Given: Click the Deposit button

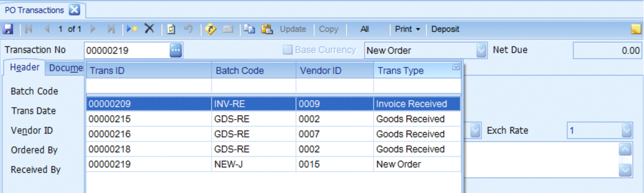Looking at the screenshot, I should click(x=445, y=29).
